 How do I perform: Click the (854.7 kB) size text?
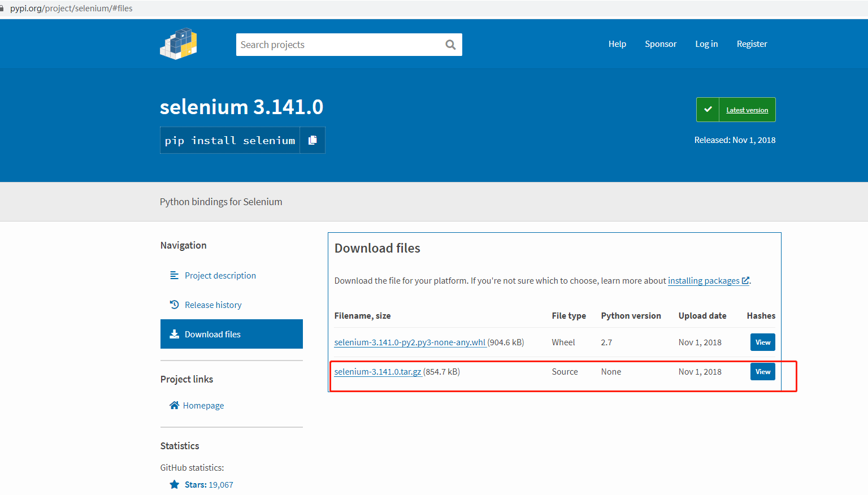tap(441, 372)
